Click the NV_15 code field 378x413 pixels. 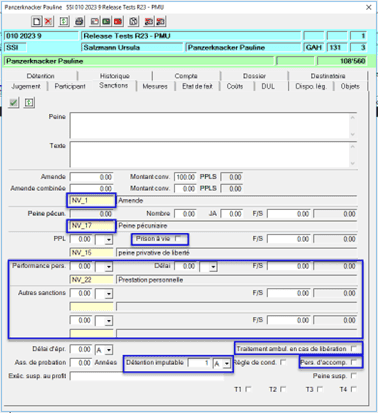click(92, 253)
